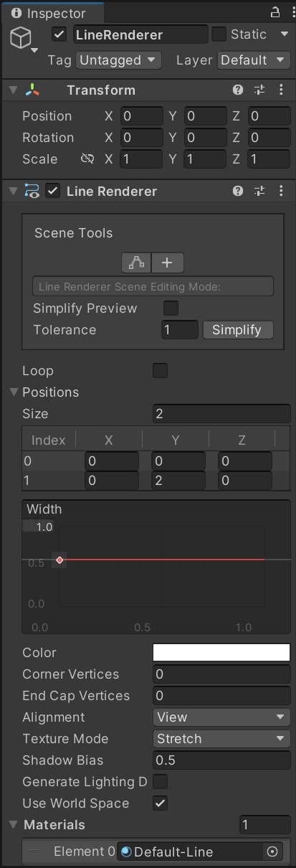
Task: Enable the Loop checkbox
Action: click(161, 371)
